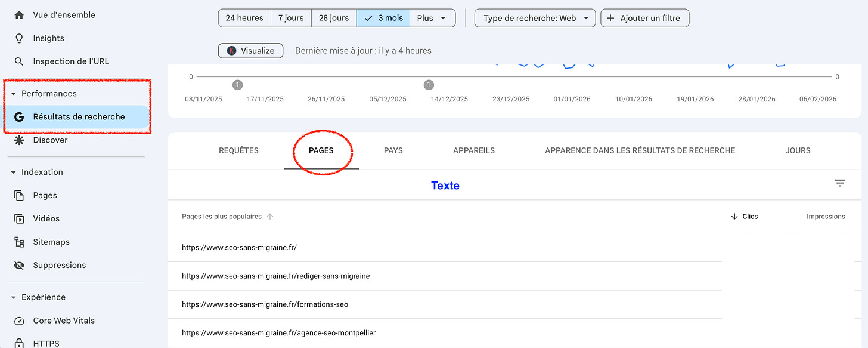Click the Core Web Vitals gauge icon
This screenshot has width=868, height=348.
[19, 321]
